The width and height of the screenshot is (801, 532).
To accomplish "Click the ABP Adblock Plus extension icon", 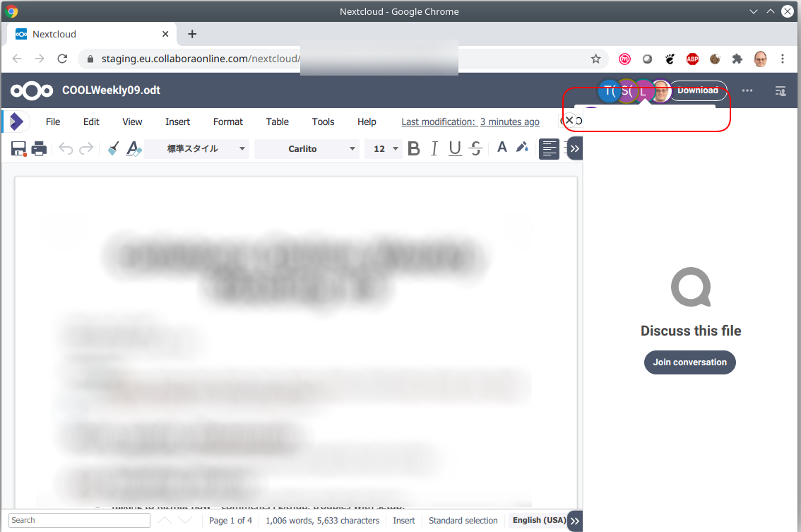I will [x=692, y=59].
